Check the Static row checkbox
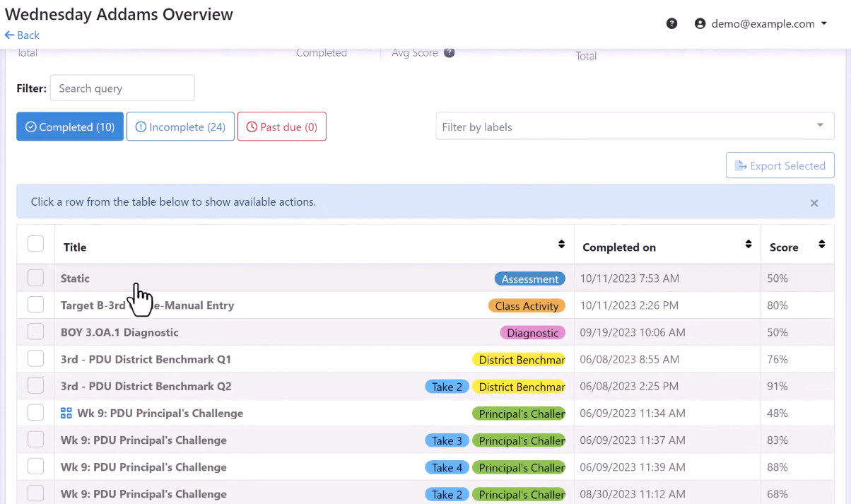The width and height of the screenshot is (851, 504). [x=35, y=278]
